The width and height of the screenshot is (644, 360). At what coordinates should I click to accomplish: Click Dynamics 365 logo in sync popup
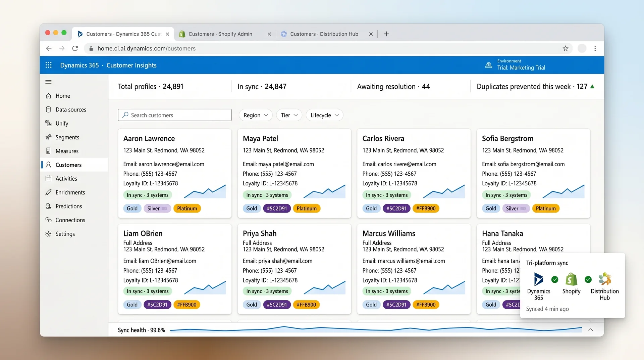pos(538,279)
